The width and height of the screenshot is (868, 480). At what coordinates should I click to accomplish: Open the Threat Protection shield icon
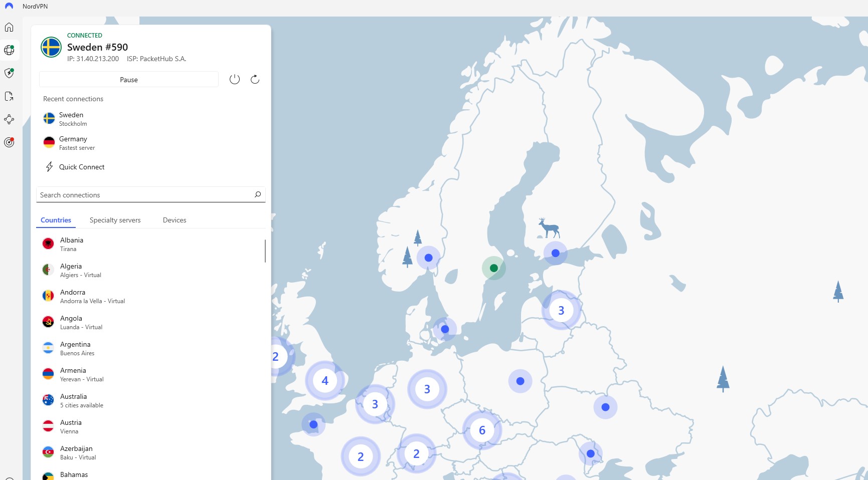point(9,73)
